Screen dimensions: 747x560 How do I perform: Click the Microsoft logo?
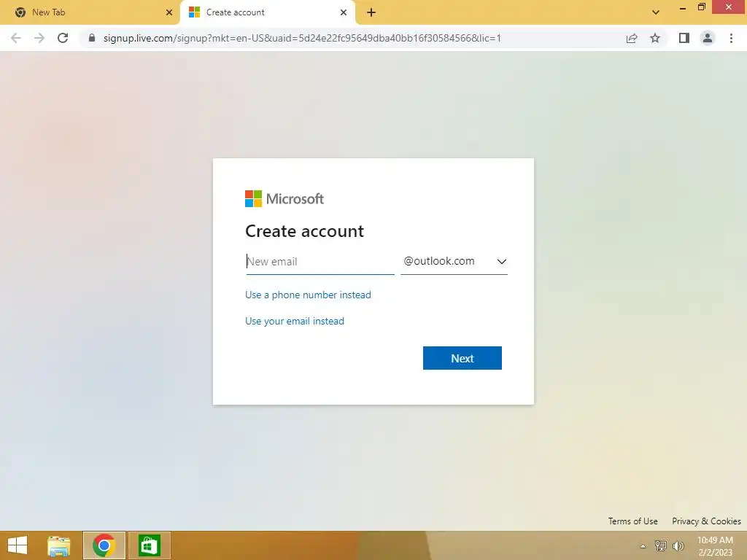(x=285, y=198)
